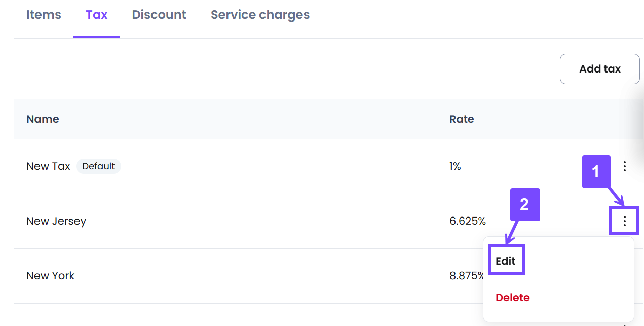The width and height of the screenshot is (644, 326).
Task: Click the 1% rate value
Action: (x=455, y=166)
